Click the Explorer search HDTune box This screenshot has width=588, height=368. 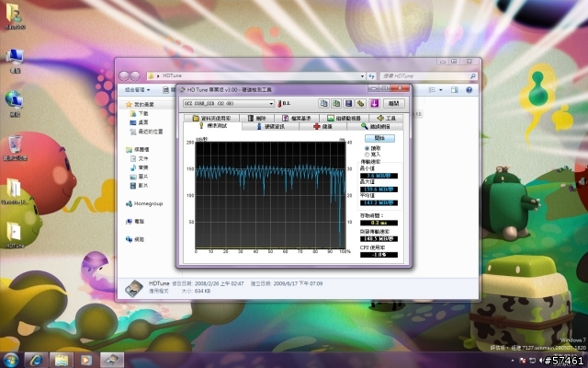pos(429,75)
